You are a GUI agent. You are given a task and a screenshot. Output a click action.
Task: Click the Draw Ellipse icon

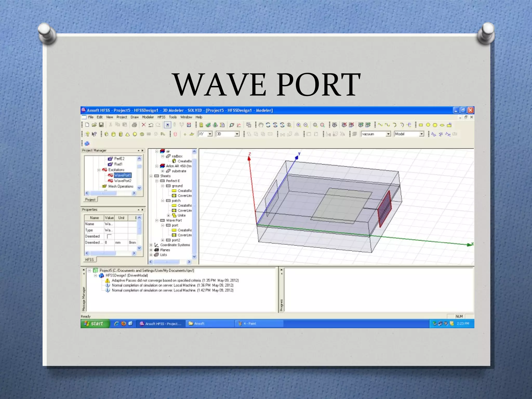[x=442, y=125]
